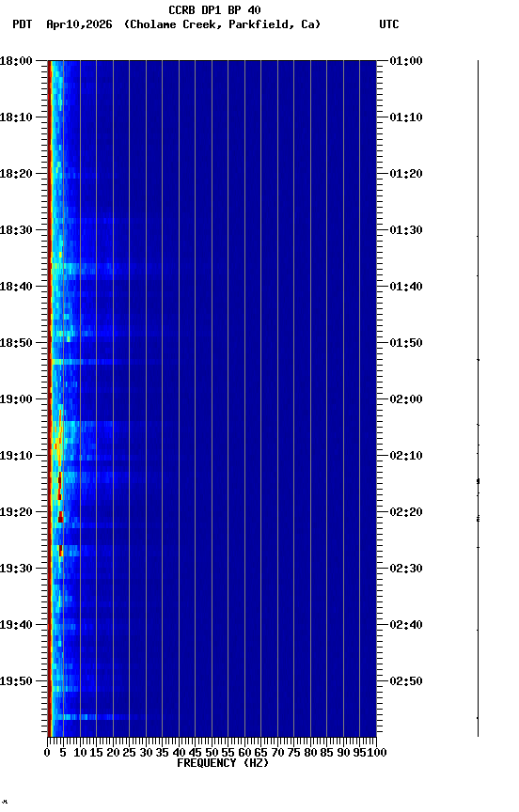519x812 pixels.
Task: Click the 02:30 UTC time label
Action: coord(406,569)
